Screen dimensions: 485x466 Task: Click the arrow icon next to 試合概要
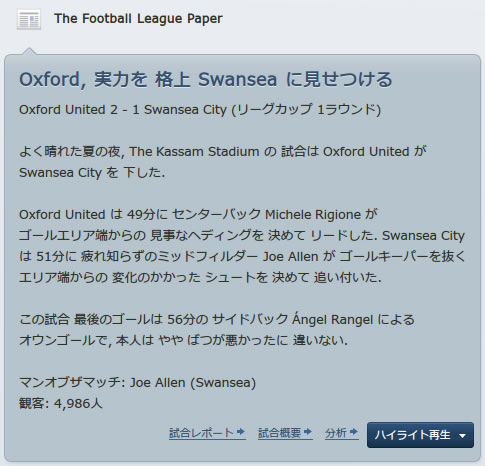click(x=308, y=432)
